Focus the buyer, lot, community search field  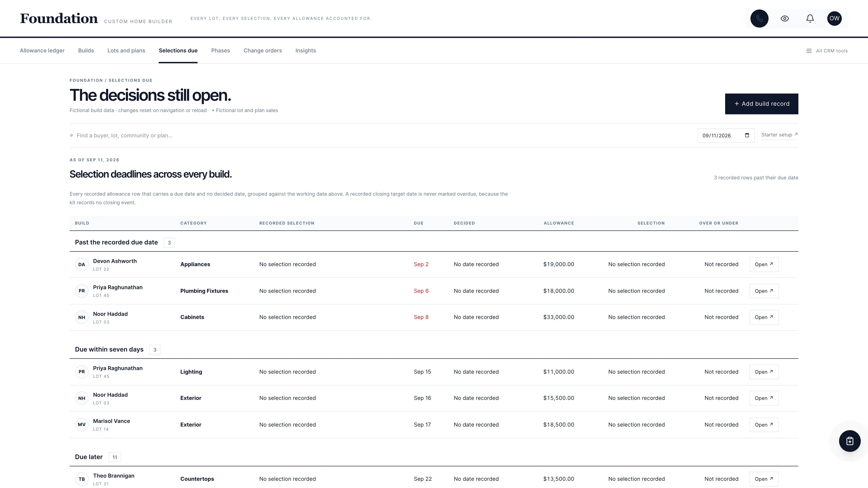(381, 135)
